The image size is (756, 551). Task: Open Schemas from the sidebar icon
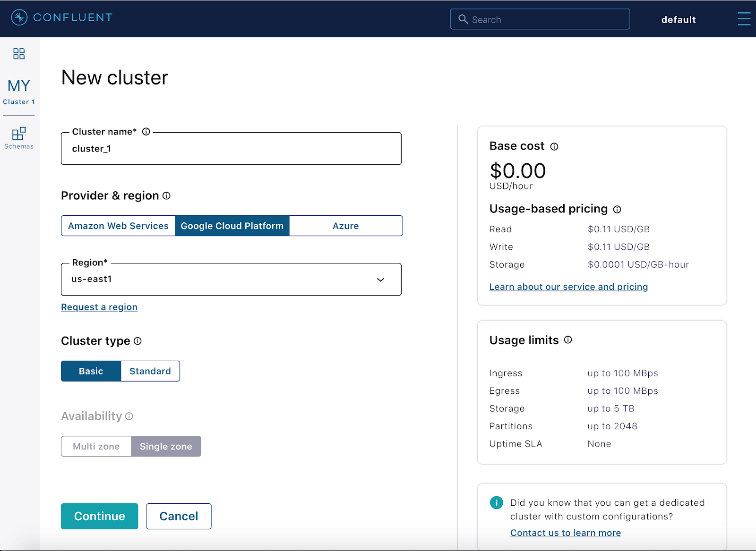(19, 134)
